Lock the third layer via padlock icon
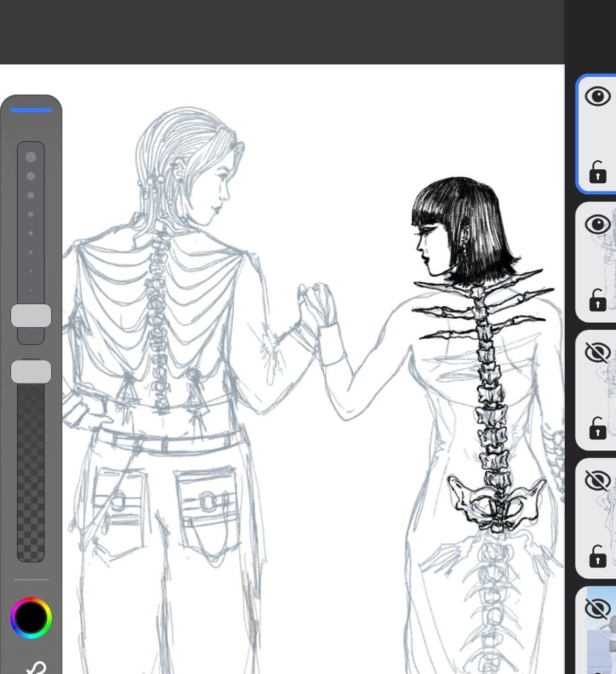 pyautogui.click(x=598, y=428)
